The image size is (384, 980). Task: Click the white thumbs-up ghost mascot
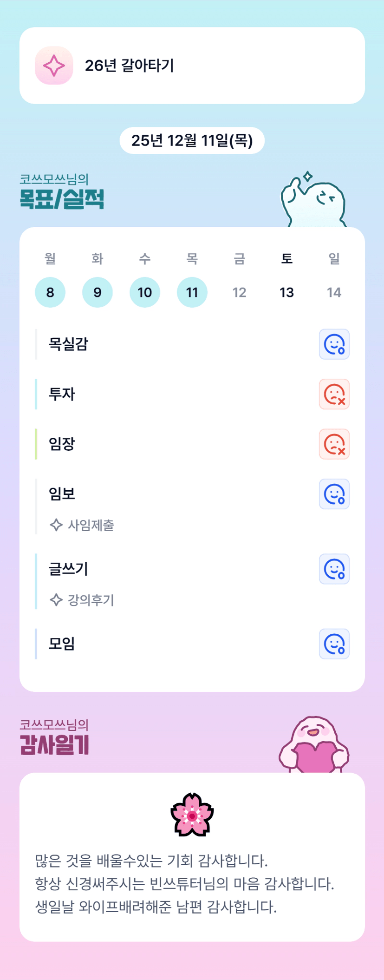[313, 201]
